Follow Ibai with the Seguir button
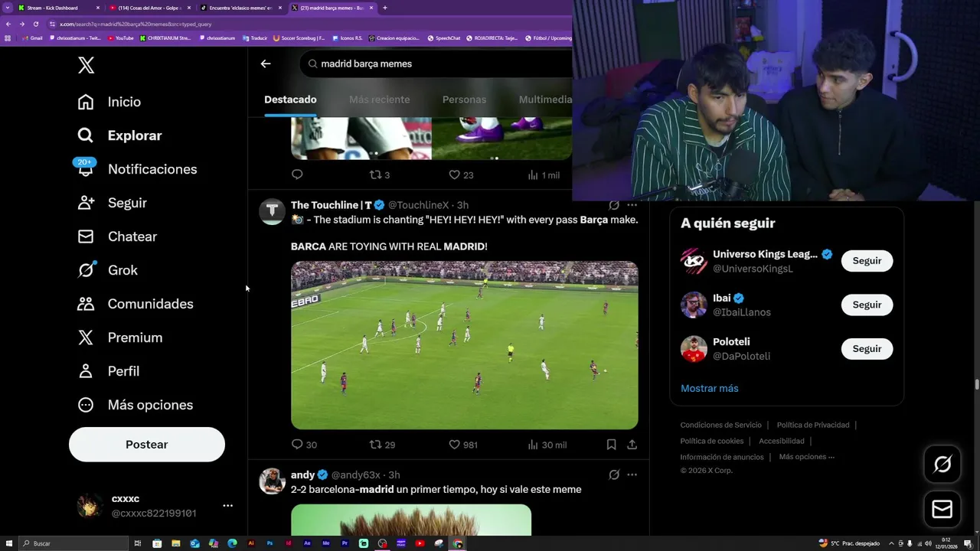This screenshot has height=551, width=980. tap(867, 305)
